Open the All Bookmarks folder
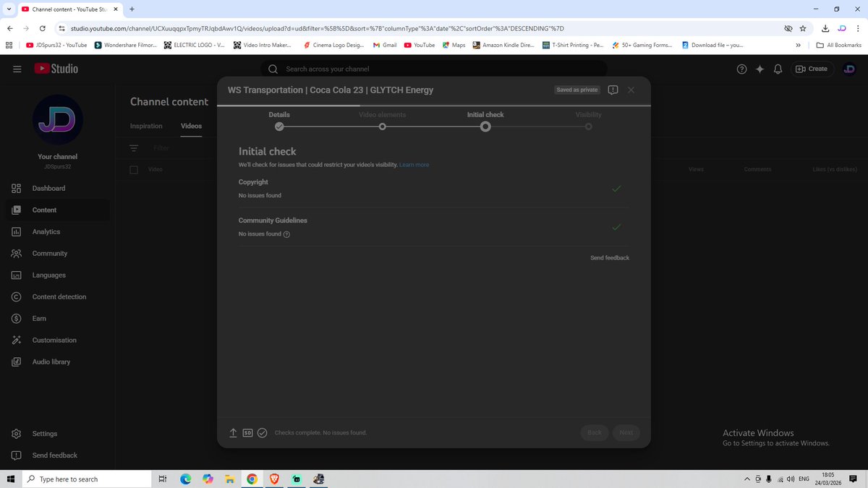 [838, 45]
